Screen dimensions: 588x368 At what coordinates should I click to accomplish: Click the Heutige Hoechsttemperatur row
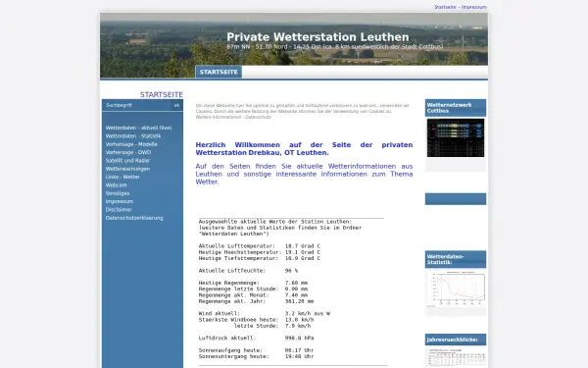tap(260, 252)
